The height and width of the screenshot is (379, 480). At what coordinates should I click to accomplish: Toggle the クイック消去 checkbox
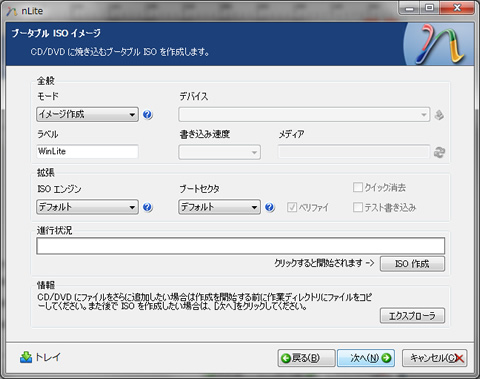pos(358,187)
